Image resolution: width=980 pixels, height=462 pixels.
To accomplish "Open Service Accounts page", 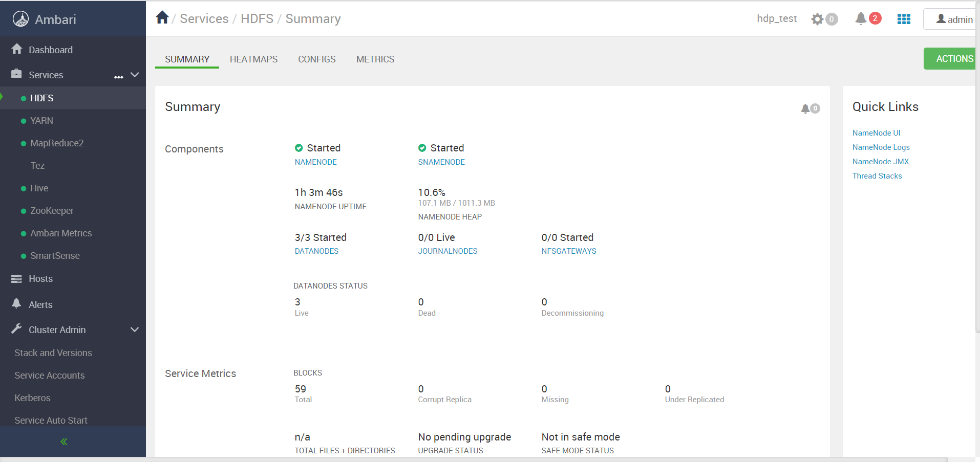I will pyautogui.click(x=50, y=375).
